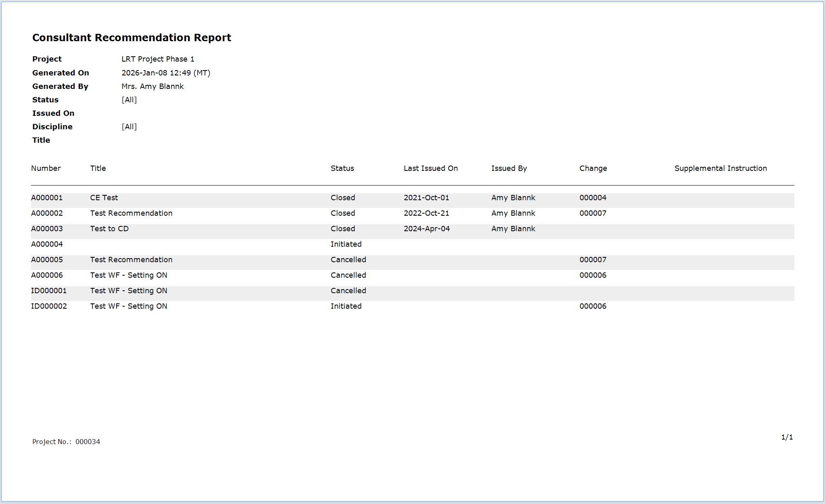
Task: Click change 000007 in row A000002
Action: [593, 213]
